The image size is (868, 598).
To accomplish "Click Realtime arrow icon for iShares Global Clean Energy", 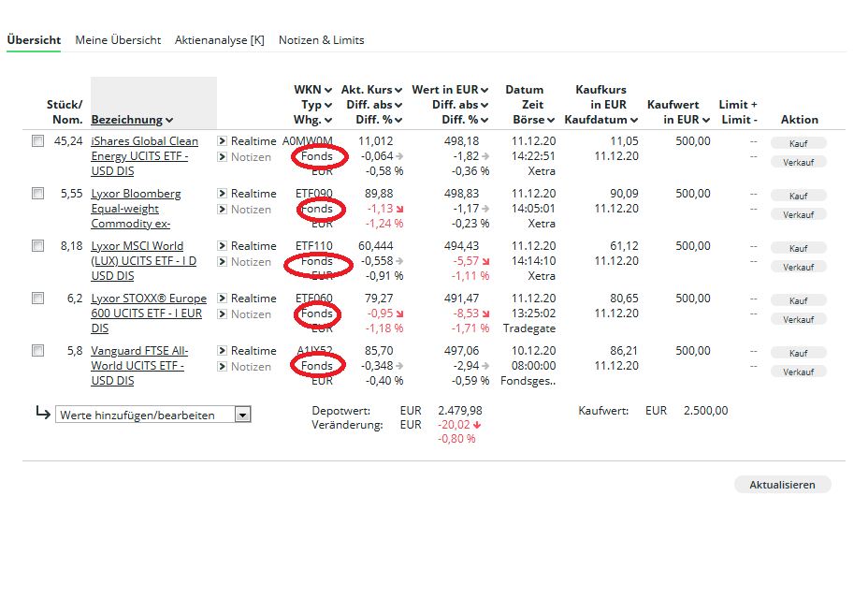I will (x=222, y=141).
